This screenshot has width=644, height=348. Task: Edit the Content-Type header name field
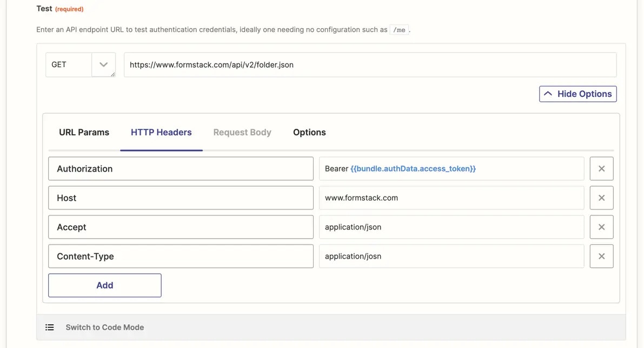pos(181,256)
